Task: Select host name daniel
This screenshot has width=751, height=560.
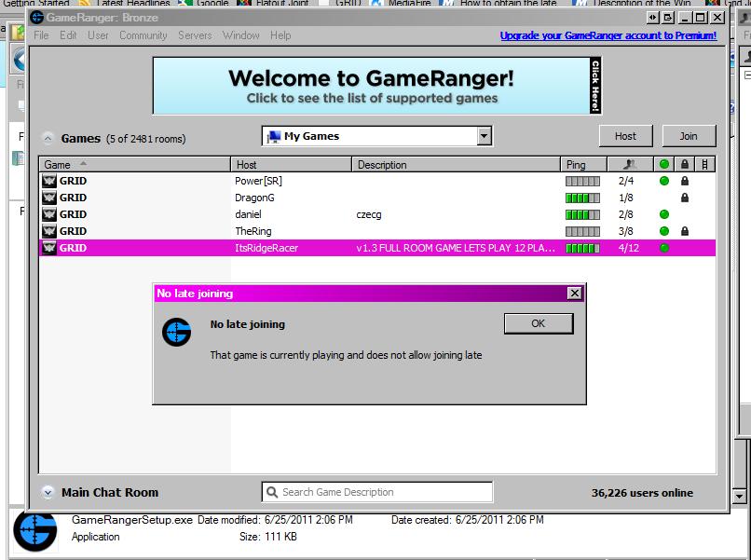Action: pos(248,214)
